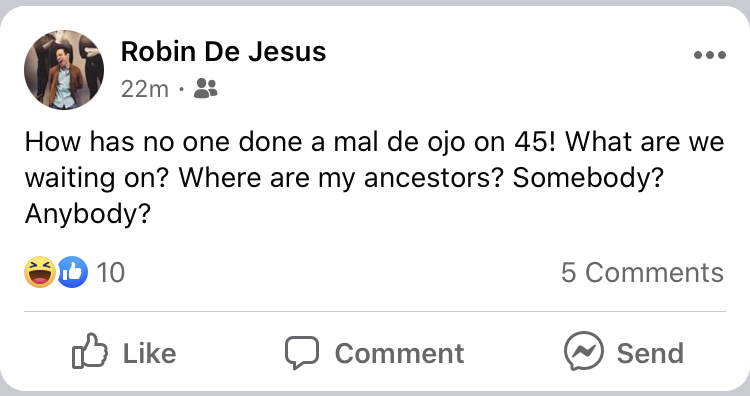750x396 pixels.
Task: Show who reacted via the 10 count
Action: [110, 273]
